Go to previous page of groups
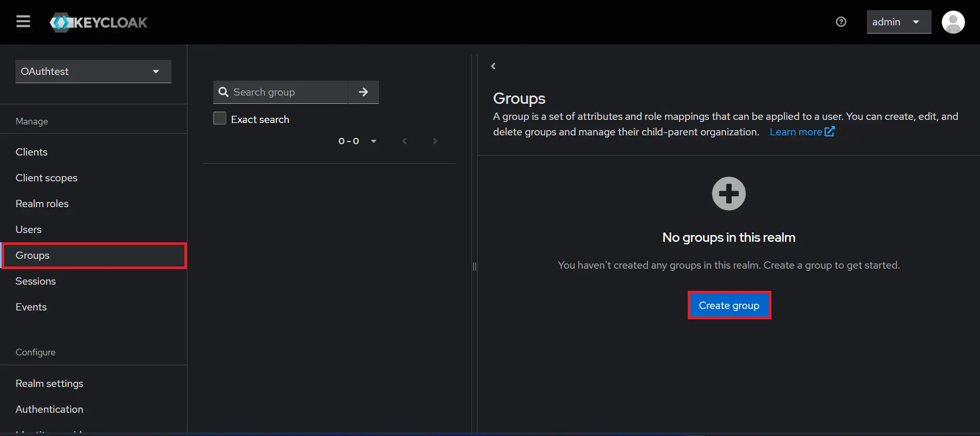980x436 pixels. click(404, 141)
